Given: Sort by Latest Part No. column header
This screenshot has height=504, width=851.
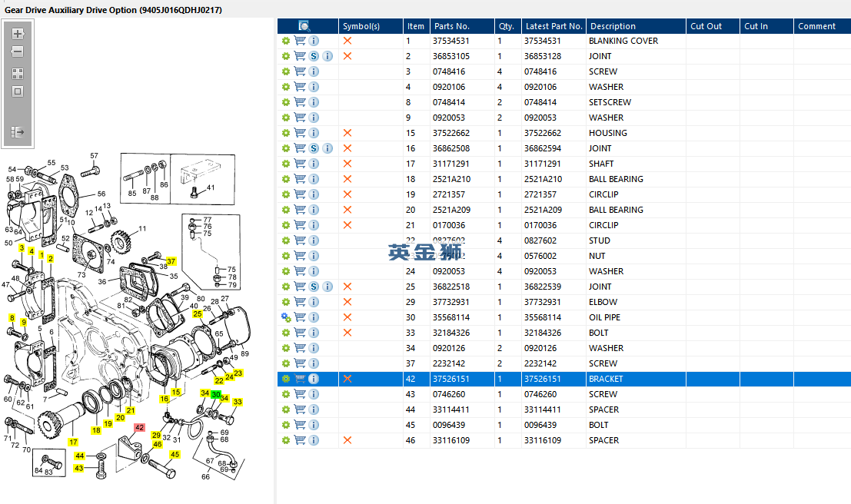Looking at the screenshot, I should [x=554, y=26].
